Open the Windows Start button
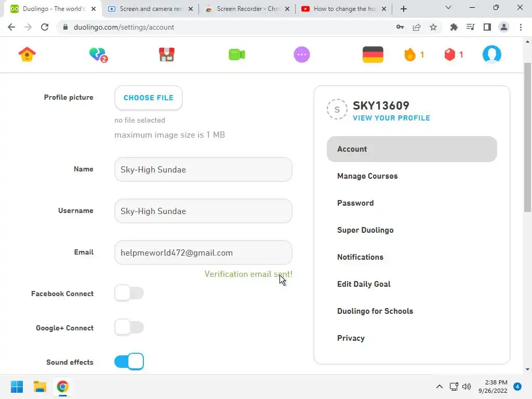 [17, 387]
